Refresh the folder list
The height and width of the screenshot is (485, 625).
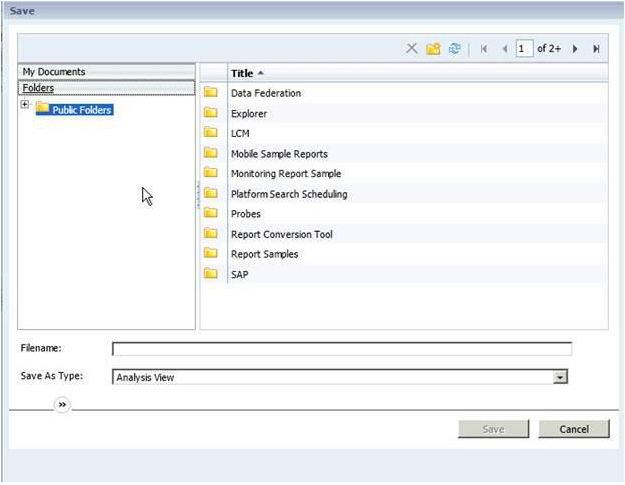454,49
